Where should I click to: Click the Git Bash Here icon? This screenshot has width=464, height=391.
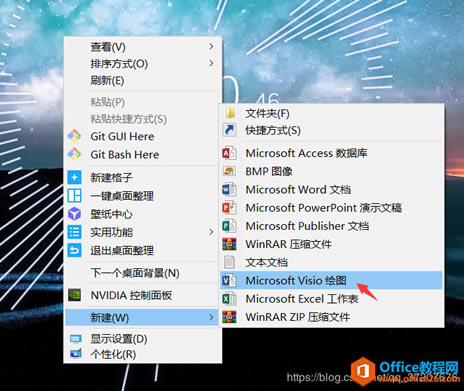point(74,154)
